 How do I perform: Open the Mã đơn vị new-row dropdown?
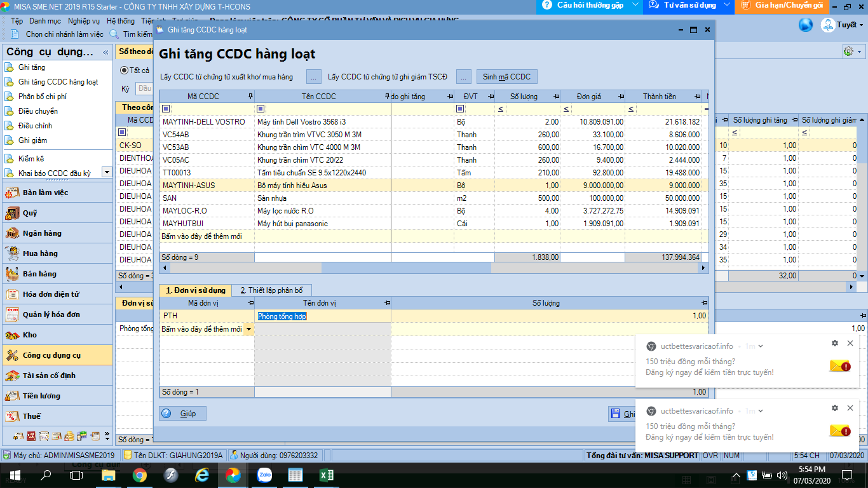(248, 329)
